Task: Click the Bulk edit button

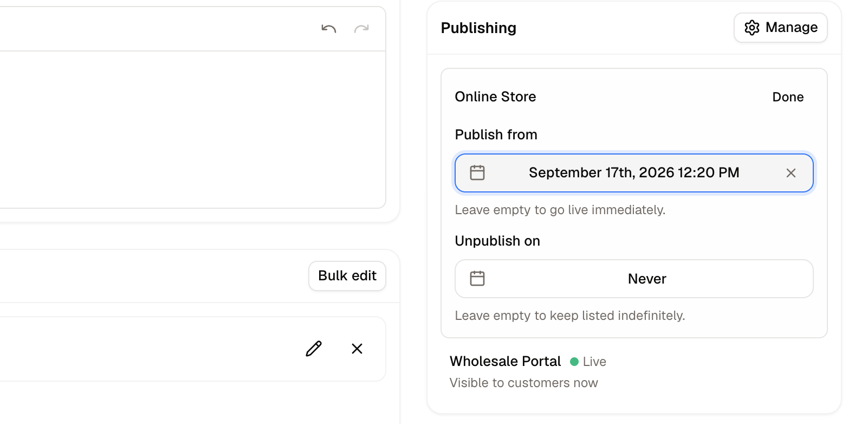Action: [347, 276]
